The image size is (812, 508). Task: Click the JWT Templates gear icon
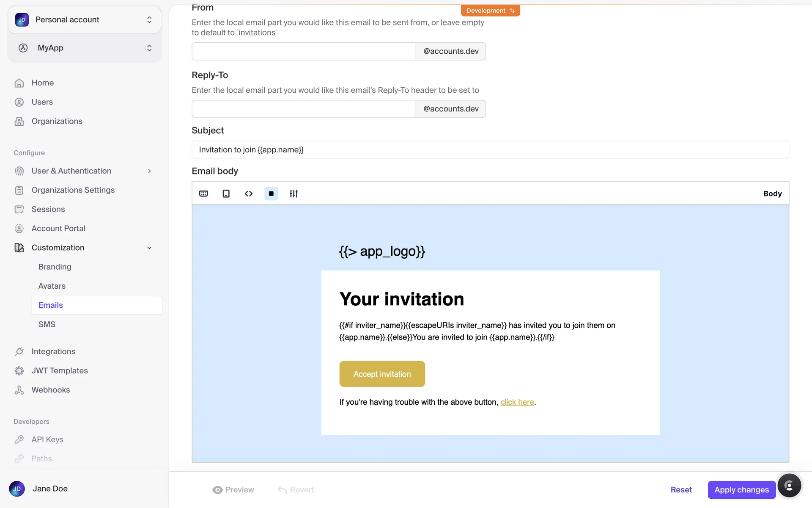coord(19,371)
